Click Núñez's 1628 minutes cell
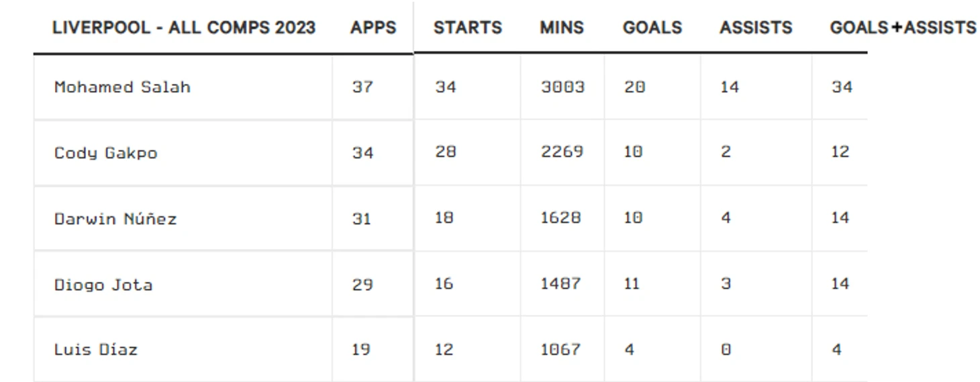Image resolution: width=980 pixels, height=382 pixels. (561, 218)
